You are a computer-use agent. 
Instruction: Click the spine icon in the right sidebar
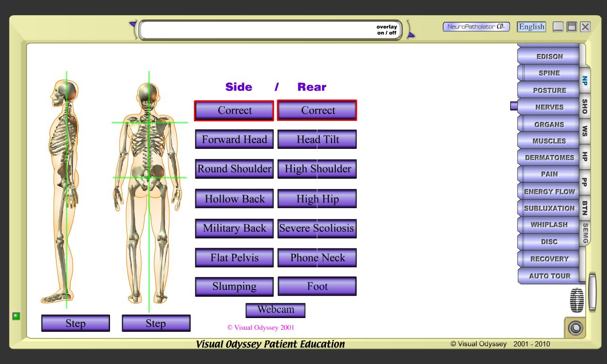(577, 300)
